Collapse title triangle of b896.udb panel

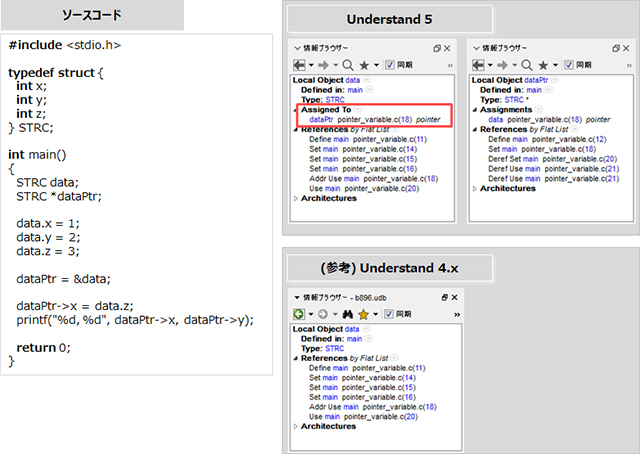pyautogui.click(x=297, y=298)
